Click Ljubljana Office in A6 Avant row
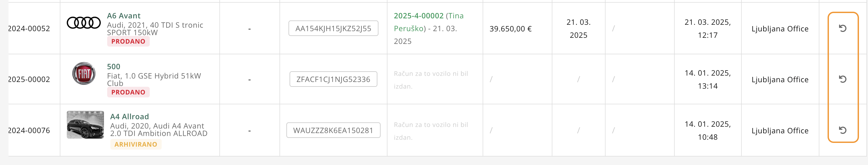The height and width of the screenshot is (165, 868). [780, 29]
